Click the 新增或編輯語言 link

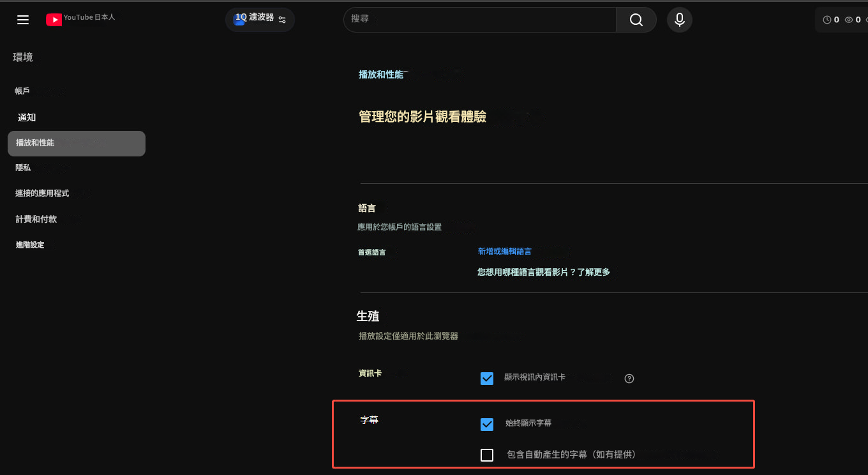504,251
